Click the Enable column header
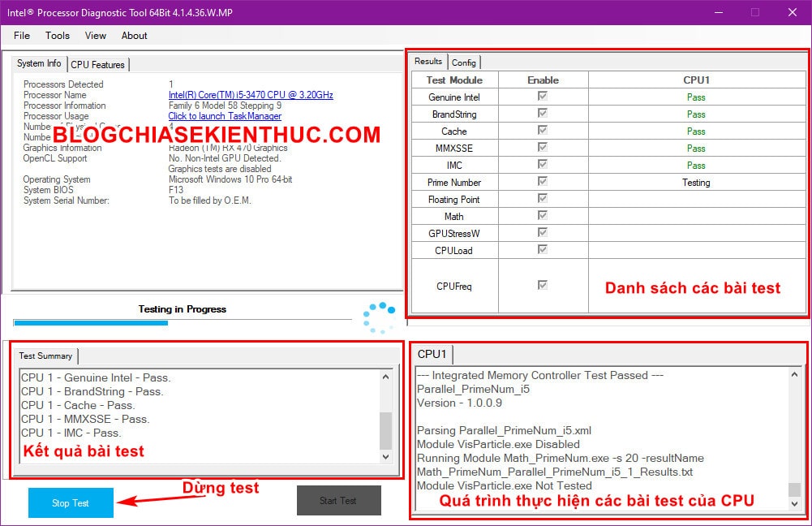 click(x=543, y=80)
